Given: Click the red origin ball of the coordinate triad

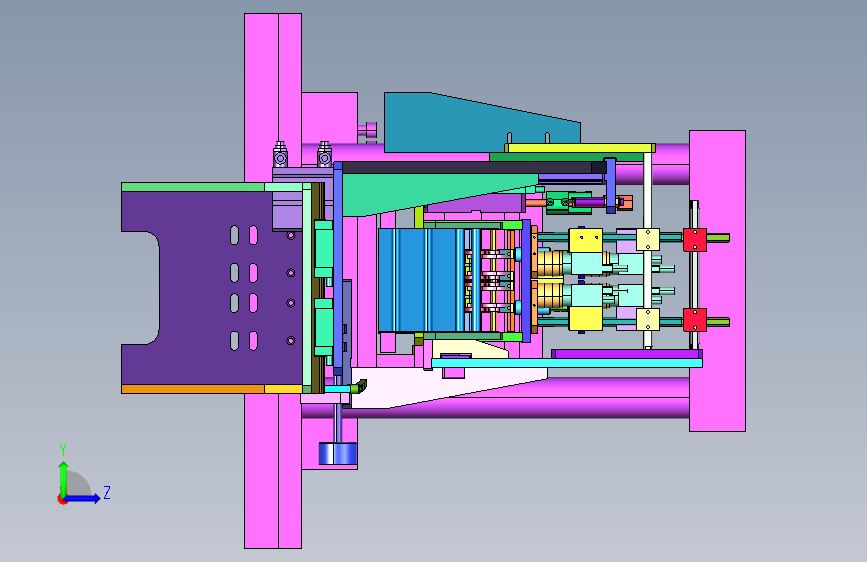Looking at the screenshot, I should pyautogui.click(x=62, y=499).
